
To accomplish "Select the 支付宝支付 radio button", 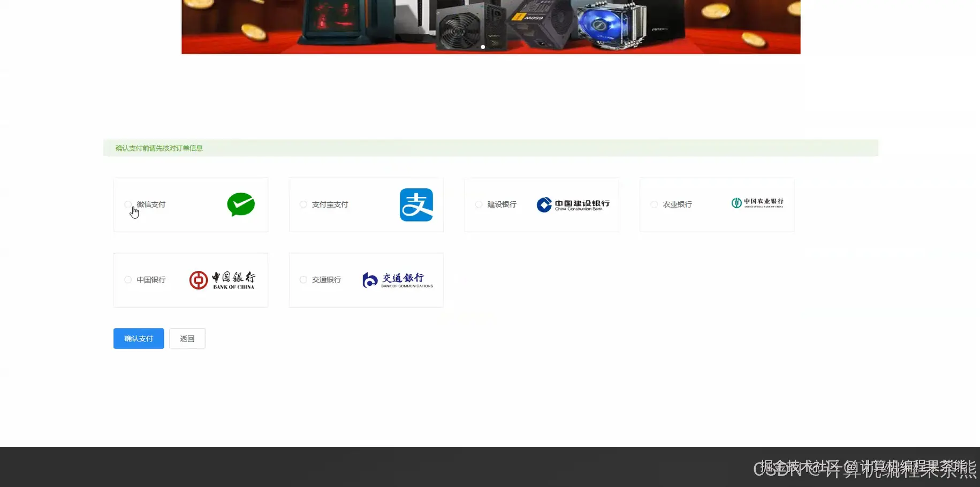I will pyautogui.click(x=303, y=204).
